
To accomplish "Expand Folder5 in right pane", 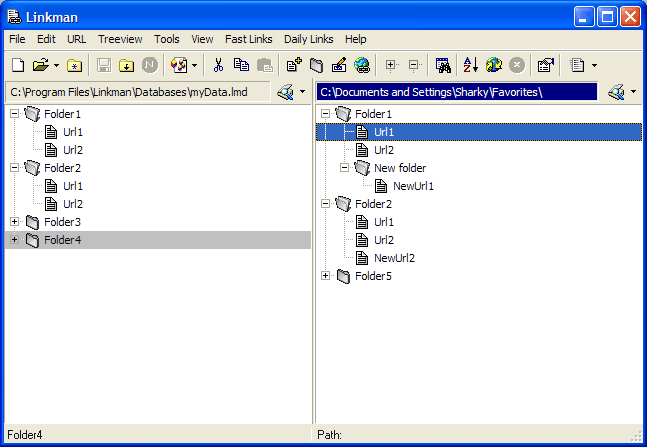I will (x=326, y=275).
